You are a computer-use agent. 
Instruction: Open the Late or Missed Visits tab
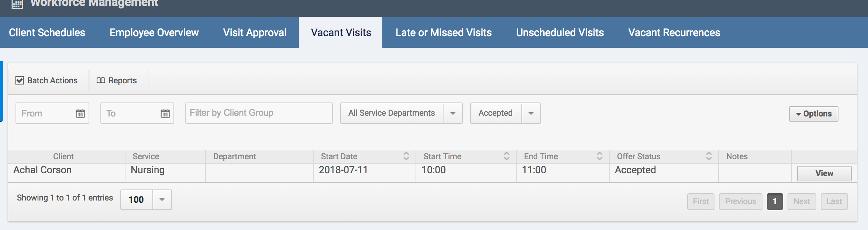[x=444, y=32]
